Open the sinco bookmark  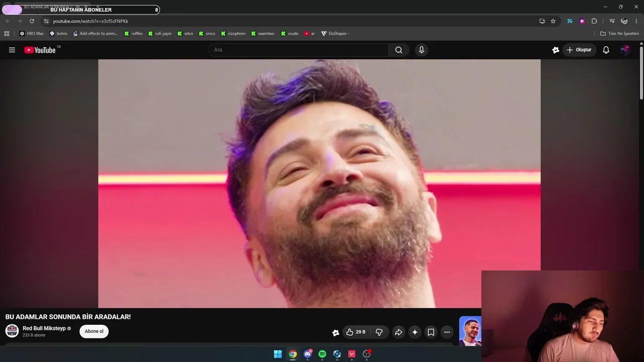pyautogui.click(x=207, y=34)
